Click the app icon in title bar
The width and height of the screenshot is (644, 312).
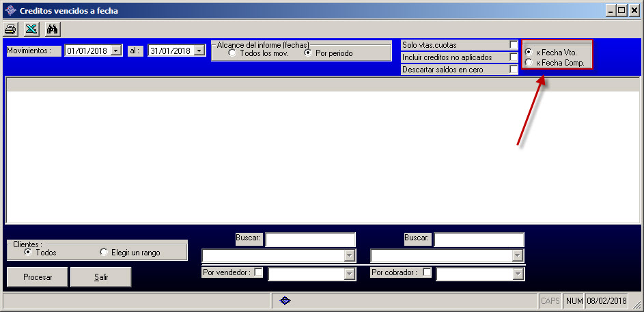click(x=10, y=11)
